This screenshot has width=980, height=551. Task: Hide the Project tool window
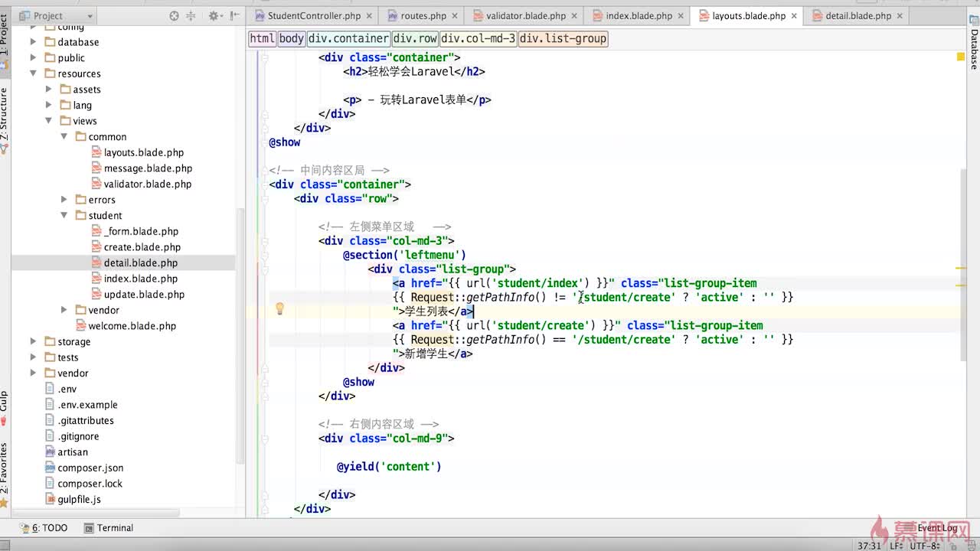pyautogui.click(x=234, y=15)
